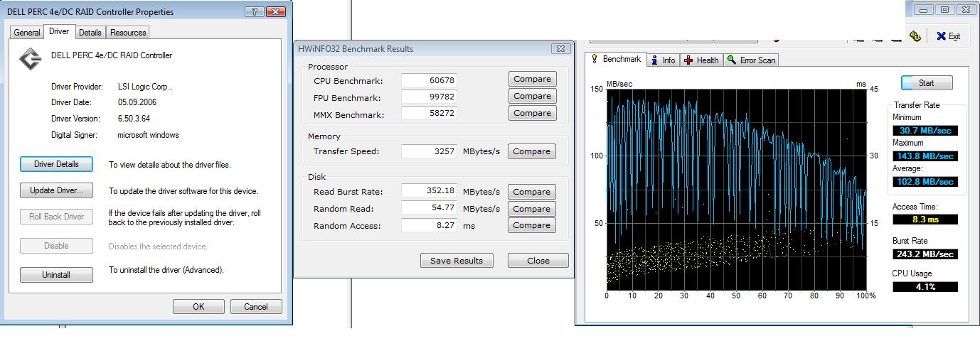Click the Help question mark button in Properties title bar

tap(254, 12)
